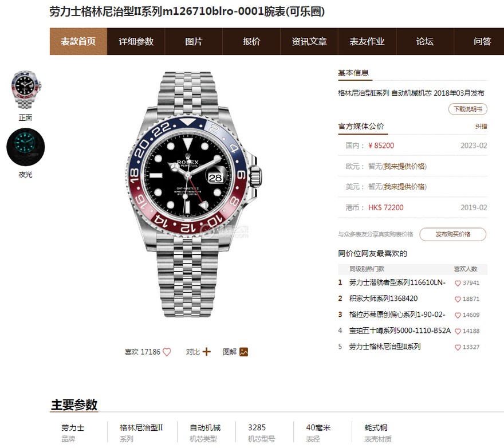
Task: Open the 论坛 forum tab
Action: click(x=424, y=41)
